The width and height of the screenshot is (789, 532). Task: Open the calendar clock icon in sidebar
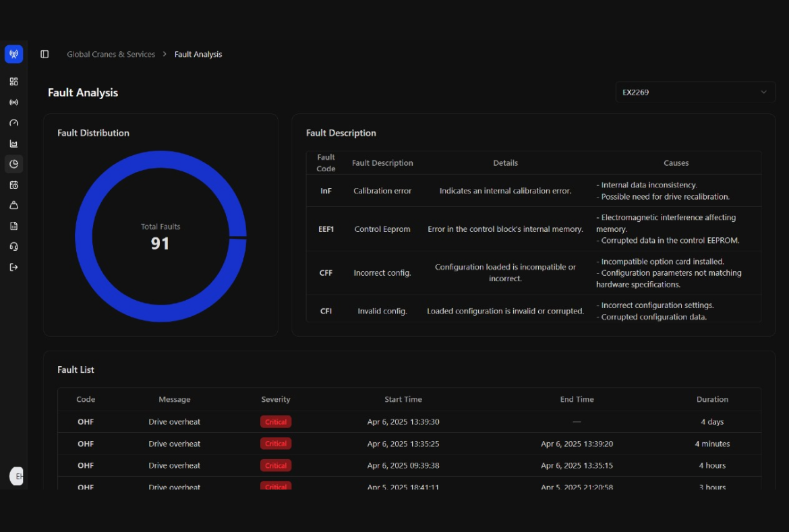(x=13, y=185)
